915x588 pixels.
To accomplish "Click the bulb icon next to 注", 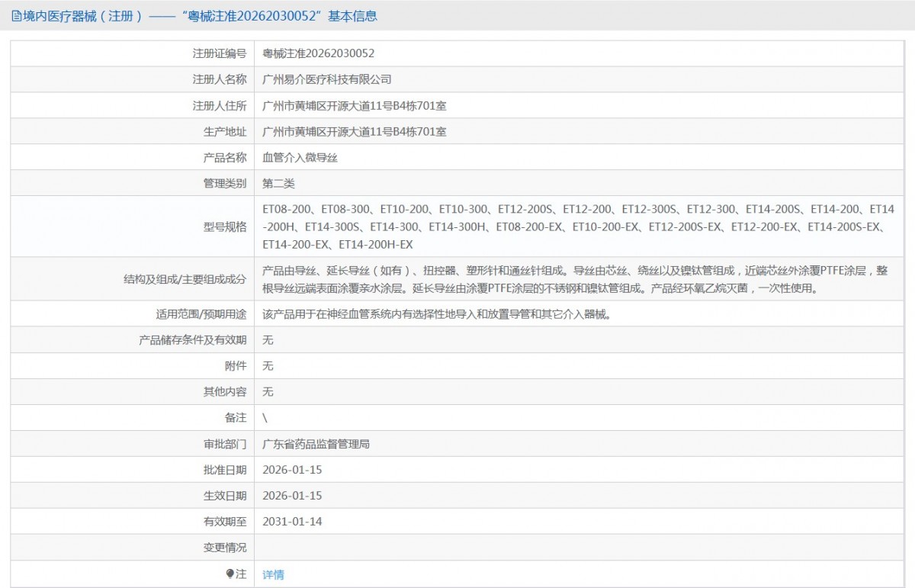I will click(230, 574).
